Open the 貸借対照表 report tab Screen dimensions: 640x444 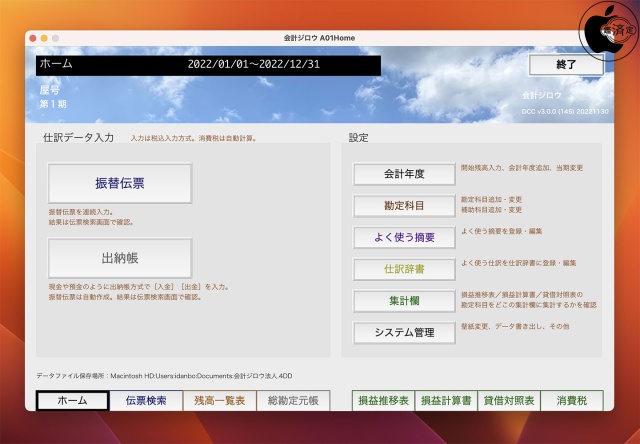click(509, 401)
